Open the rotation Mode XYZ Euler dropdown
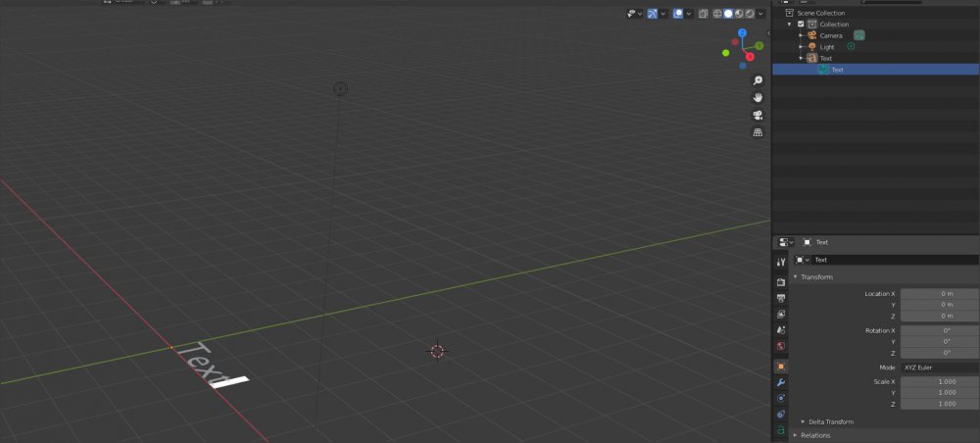Image resolution: width=980 pixels, height=443 pixels. (939, 367)
